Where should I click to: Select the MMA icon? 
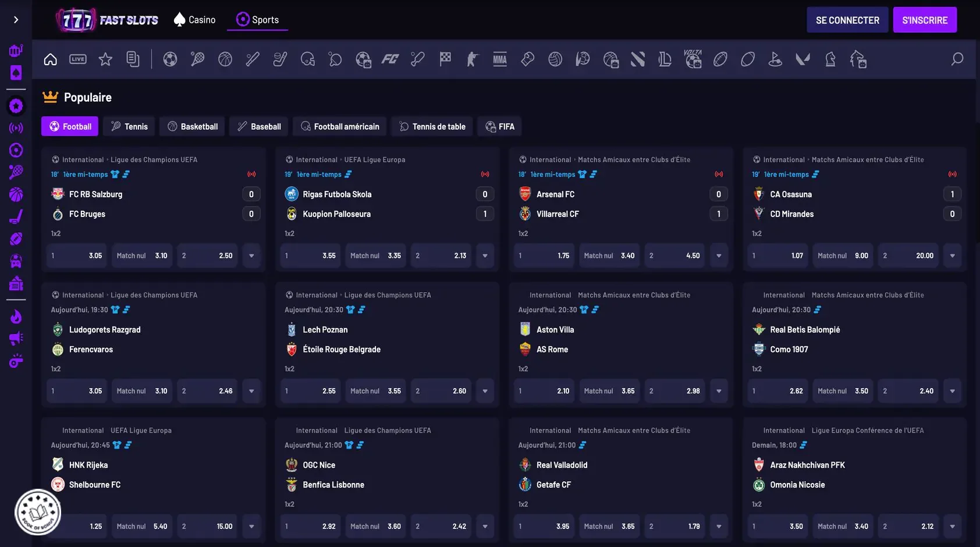point(500,59)
